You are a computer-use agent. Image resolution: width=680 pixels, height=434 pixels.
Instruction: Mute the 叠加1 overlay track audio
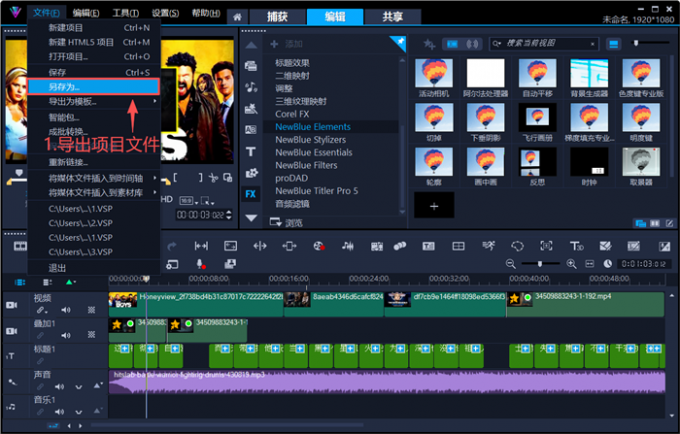pyautogui.click(x=66, y=335)
